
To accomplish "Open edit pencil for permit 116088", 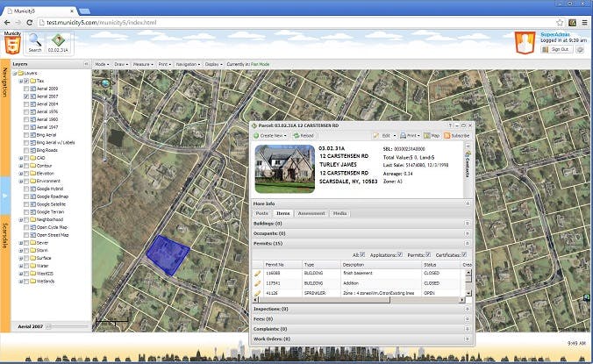I will [258, 273].
